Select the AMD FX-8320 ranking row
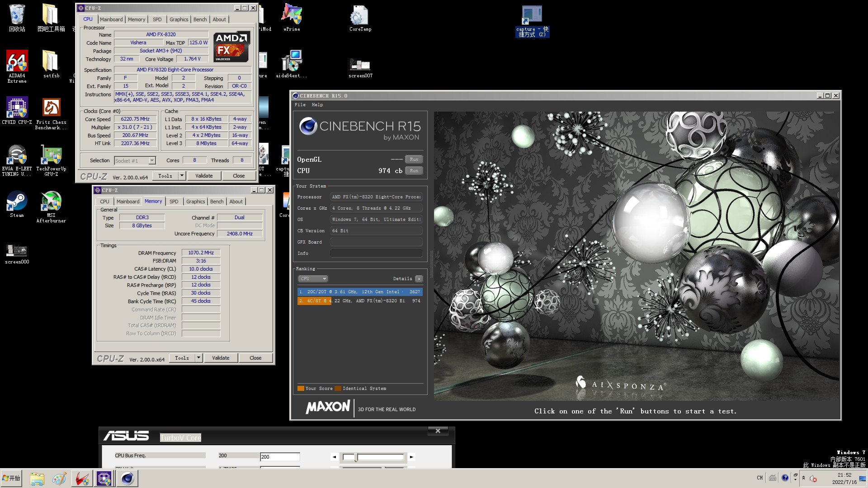 point(360,300)
